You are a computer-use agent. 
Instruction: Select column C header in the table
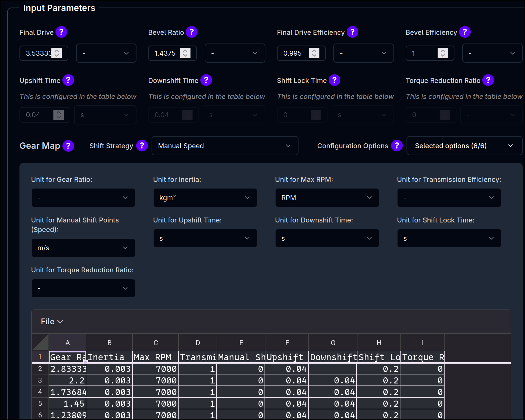point(156,343)
